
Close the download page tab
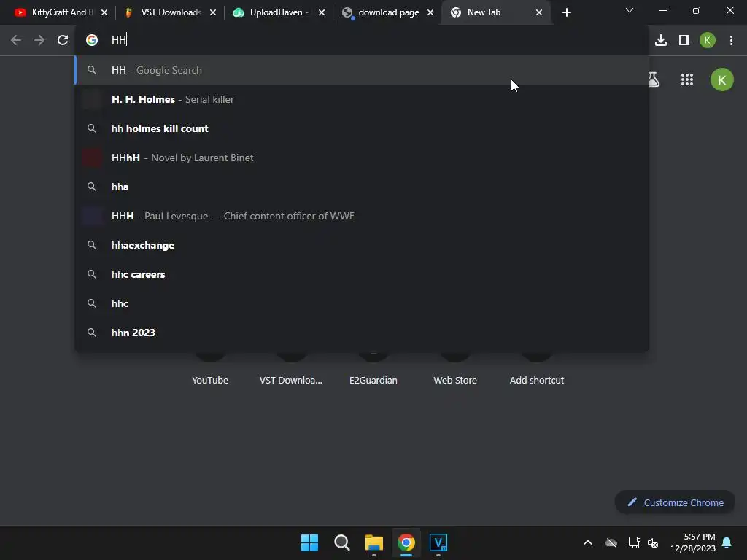point(430,12)
